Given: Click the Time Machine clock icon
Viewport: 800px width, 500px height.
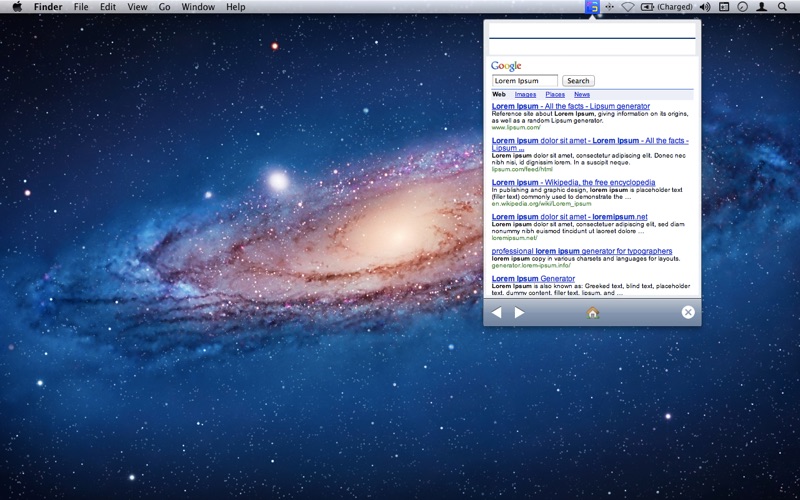Looking at the screenshot, I should pos(742,7).
